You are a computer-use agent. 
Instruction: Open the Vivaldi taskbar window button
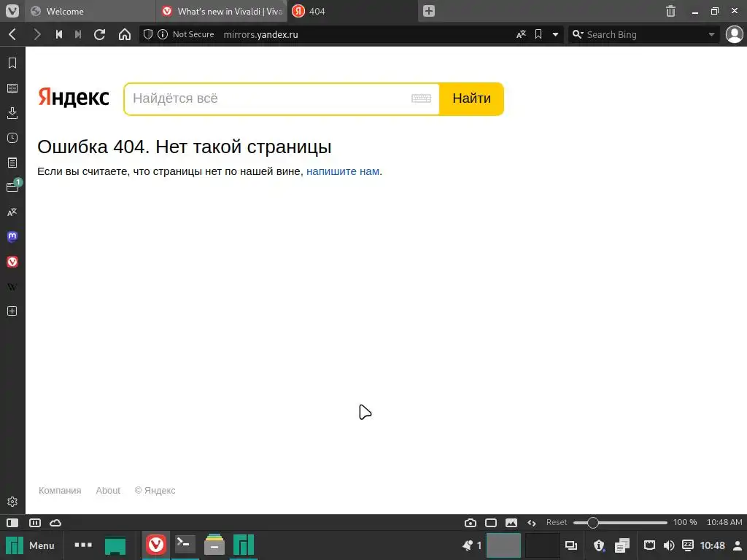[x=156, y=545]
